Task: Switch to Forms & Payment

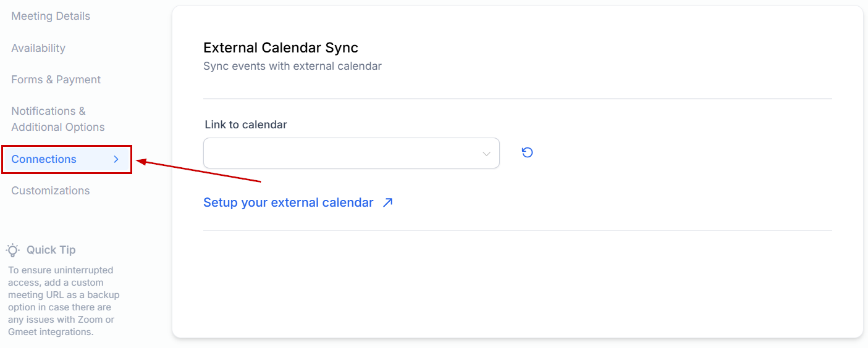Action: tap(56, 80)
